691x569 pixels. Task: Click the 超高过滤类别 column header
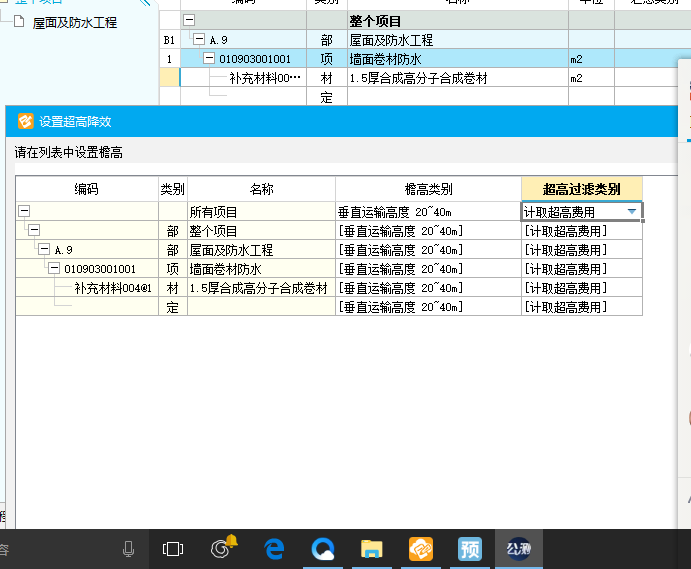582,190
